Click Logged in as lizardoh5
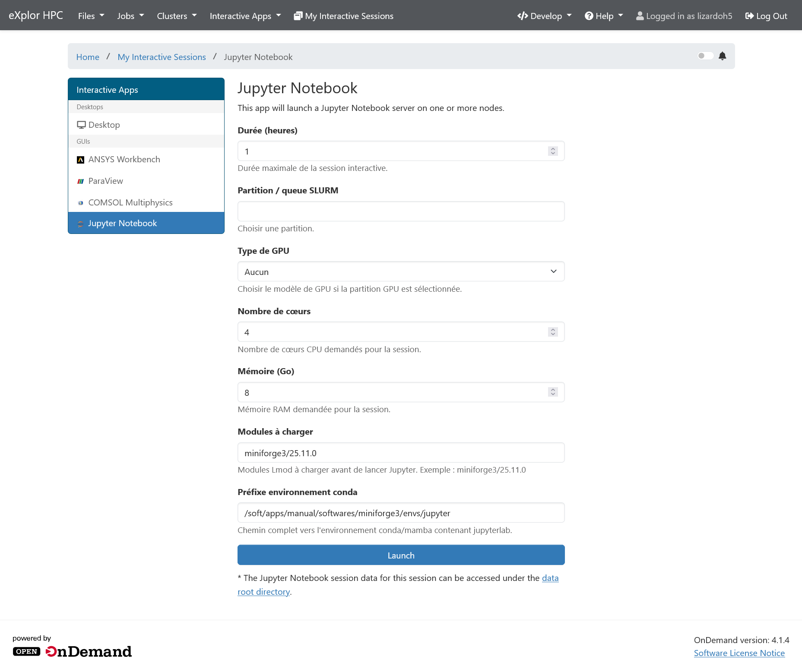Screen dimensions: 802x672 pyautogui.click(x=684, y=16)
